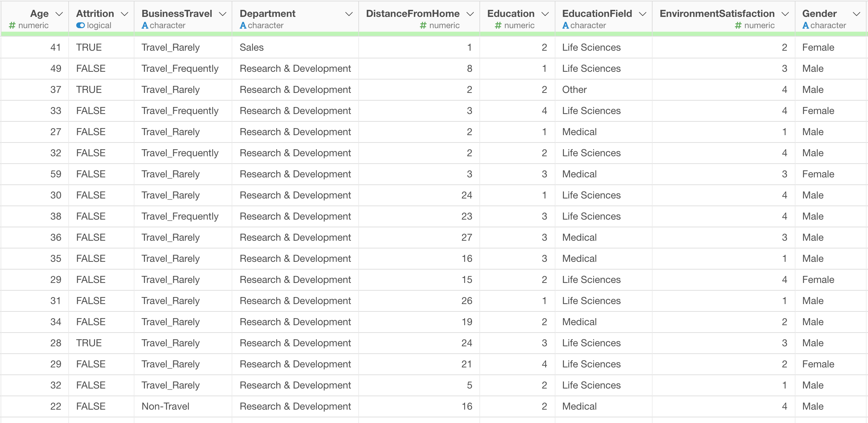
Task: Click the Age cell showing 34
Action: tap(35, 322)
